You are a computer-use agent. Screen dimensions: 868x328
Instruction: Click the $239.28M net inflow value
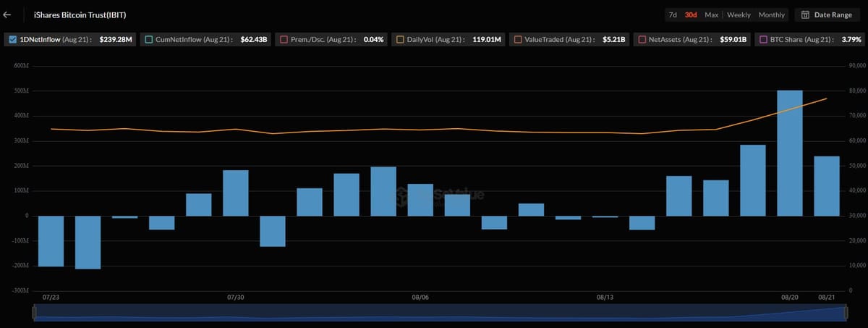click(116, 40)
